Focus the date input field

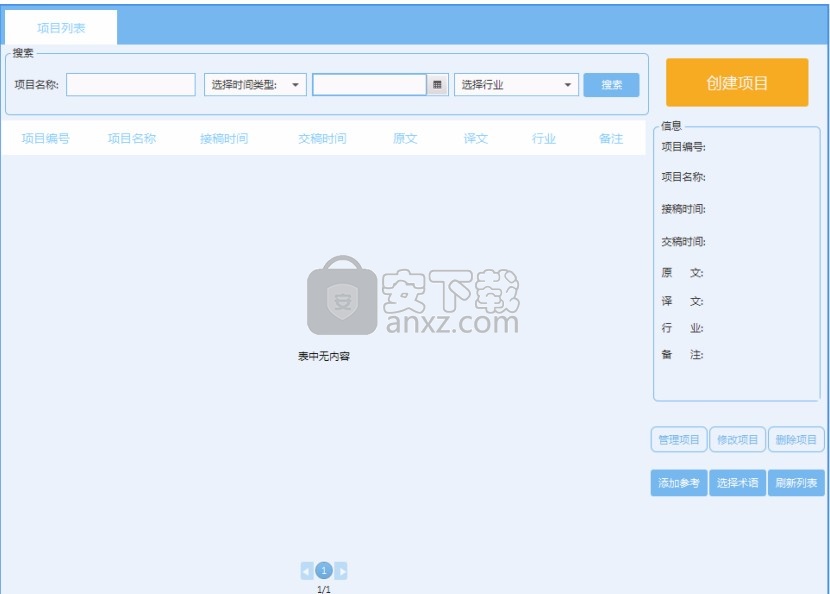click(369, 85)
